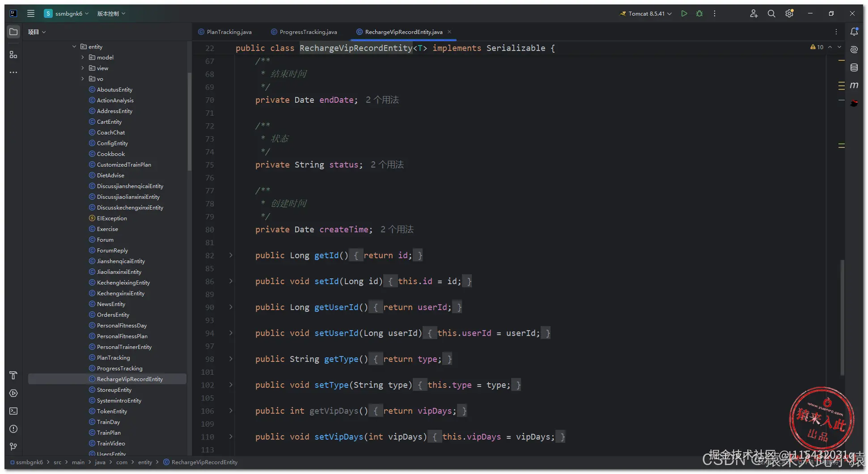Open the AI Assistant tool window
The image size is (868, 474).
[x=854, y=50]
